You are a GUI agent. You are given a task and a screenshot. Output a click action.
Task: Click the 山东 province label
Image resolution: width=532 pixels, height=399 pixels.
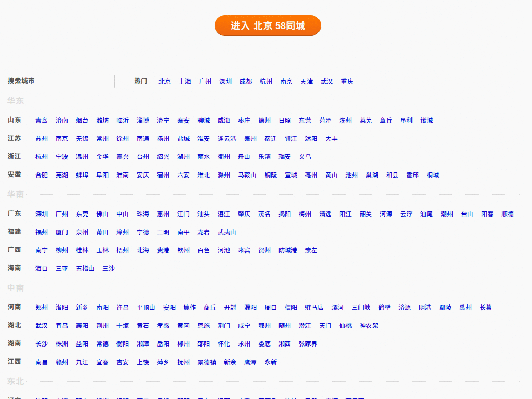[x=14, y=120]
